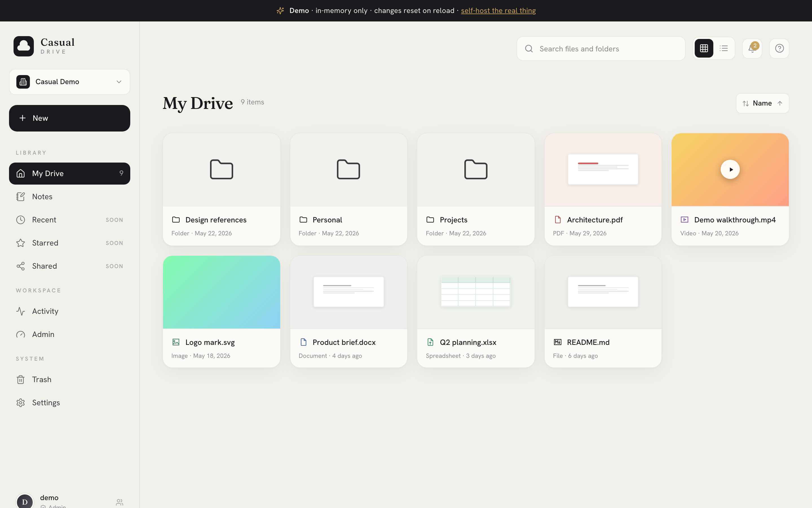This screenshot has height=508, width=812.
Task: Open Trash in sidebar
Action: click(x=69, y=379)
